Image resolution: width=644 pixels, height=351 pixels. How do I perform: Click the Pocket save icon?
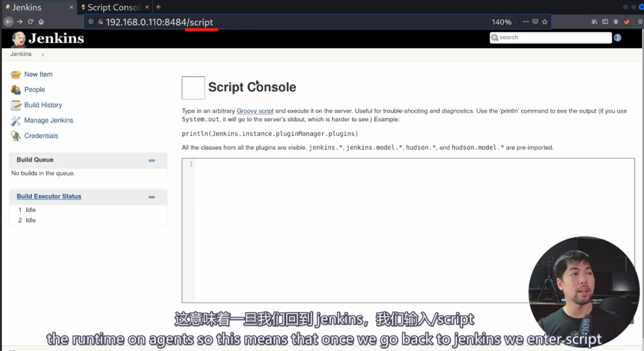tap(535, 22)
